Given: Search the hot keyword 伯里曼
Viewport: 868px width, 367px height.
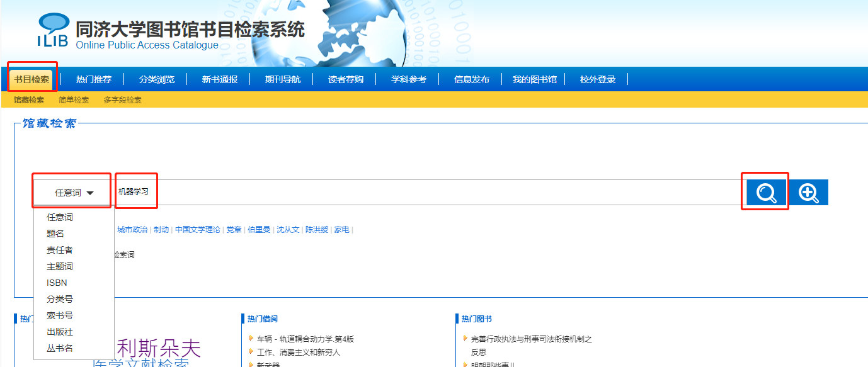Looking at the screenshot, I should [260, 230].
